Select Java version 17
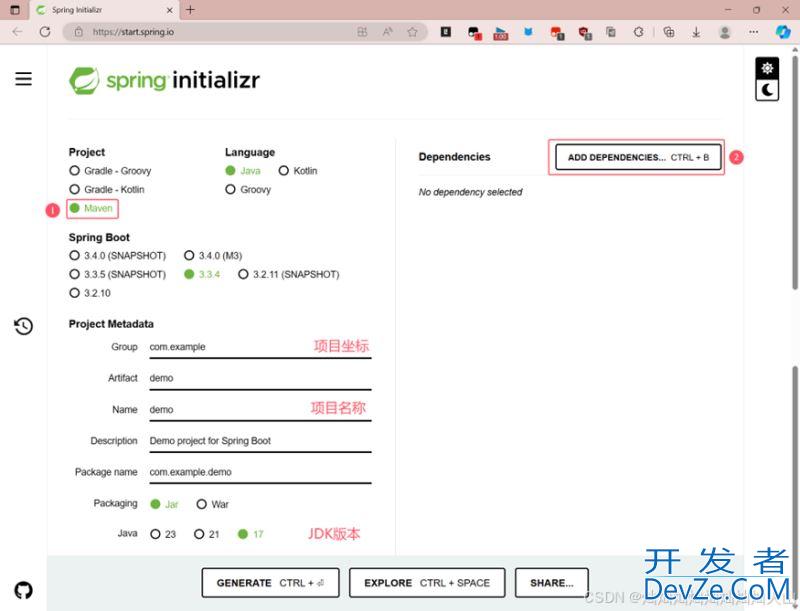Viewport: 800px width, 611px height. point(251,534)
